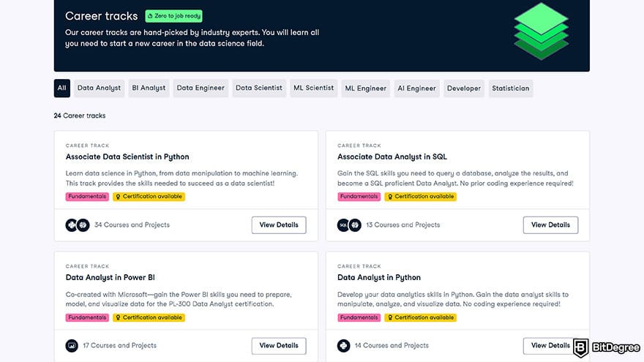644x362 pixels.
Task: Click the Career tracks heading
Action: (x=102, y=16)
